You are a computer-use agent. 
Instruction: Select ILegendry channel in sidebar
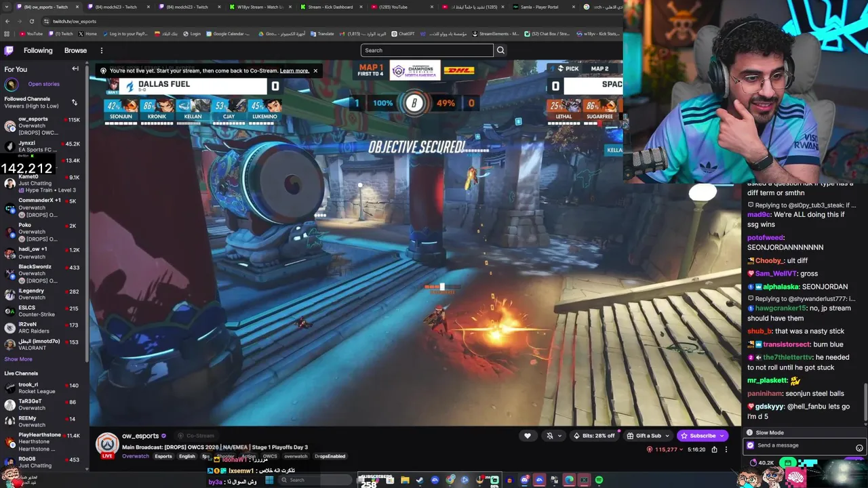tap(43, 294)
